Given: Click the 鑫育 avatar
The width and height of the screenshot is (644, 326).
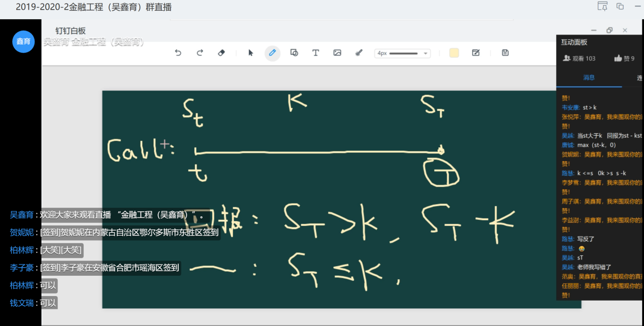Looking at the screenshot, I should (x=23, y=41).
